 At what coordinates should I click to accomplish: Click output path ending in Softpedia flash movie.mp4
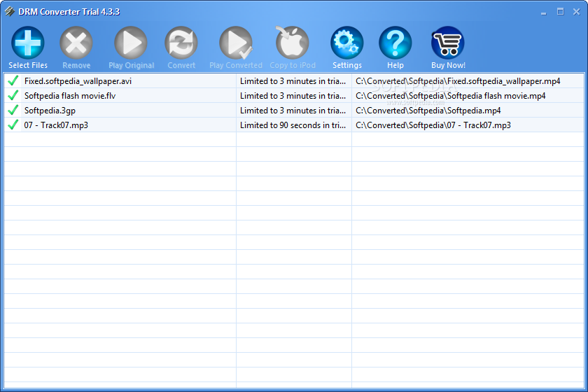coord(450,96)
